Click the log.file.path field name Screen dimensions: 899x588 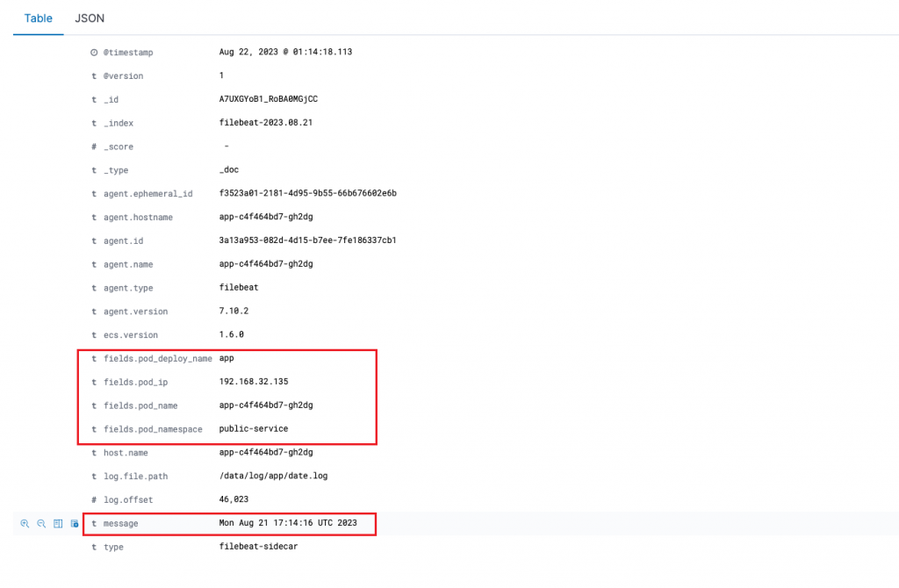click(x=136, y=477)
